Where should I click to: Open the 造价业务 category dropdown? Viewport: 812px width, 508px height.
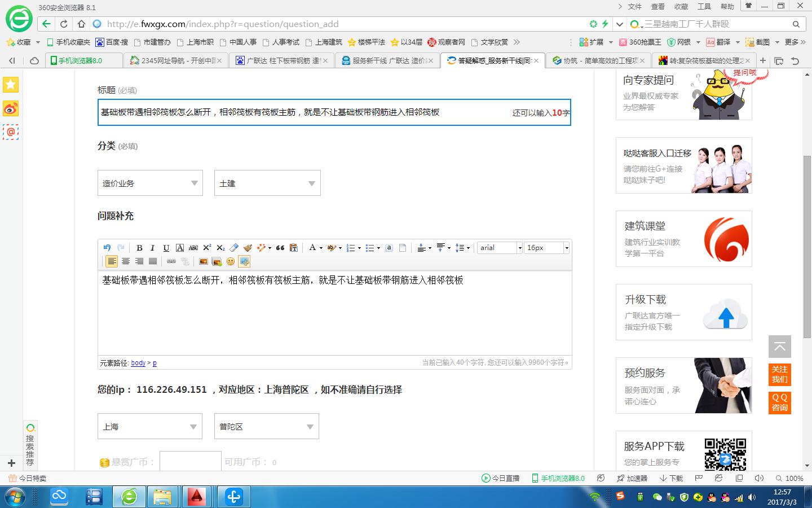150,183
